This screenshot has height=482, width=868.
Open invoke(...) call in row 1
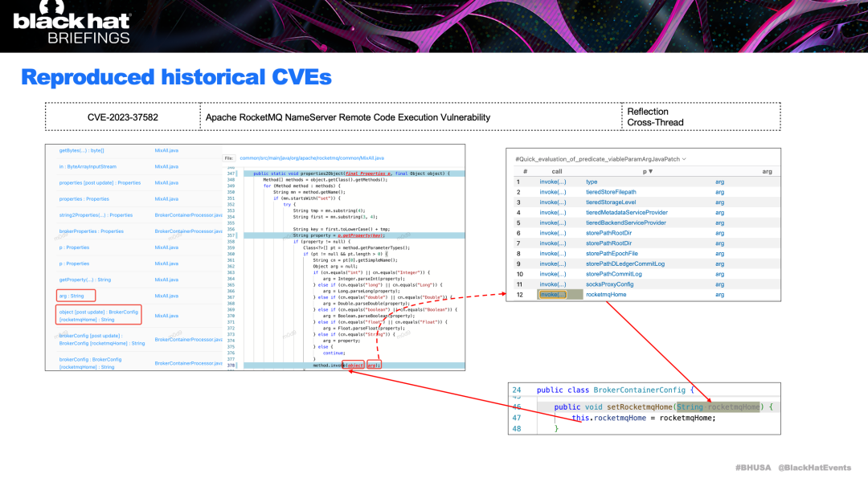pos(553,182)
